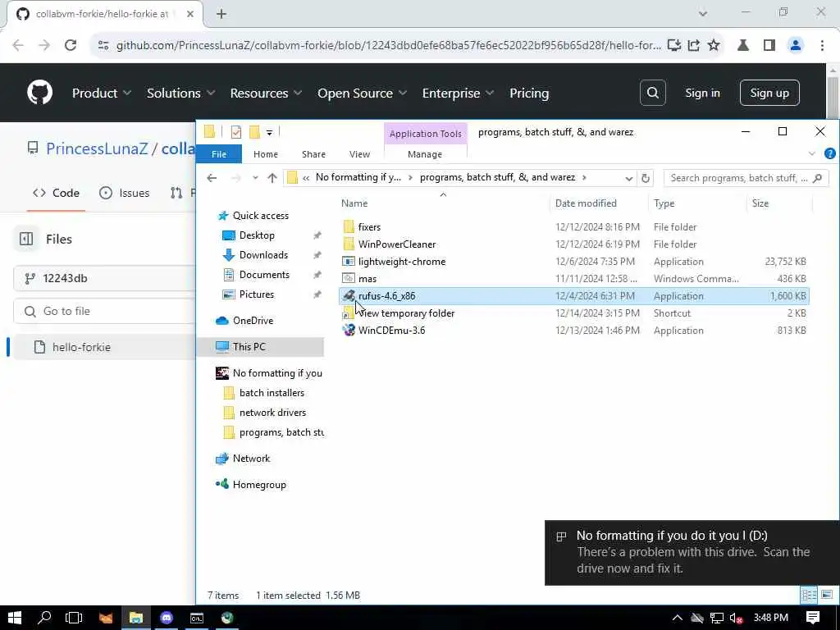Viewport: 840px width, 630px height.
Task: Collapse the GitHub Files side panel icon
Action: 26,239
